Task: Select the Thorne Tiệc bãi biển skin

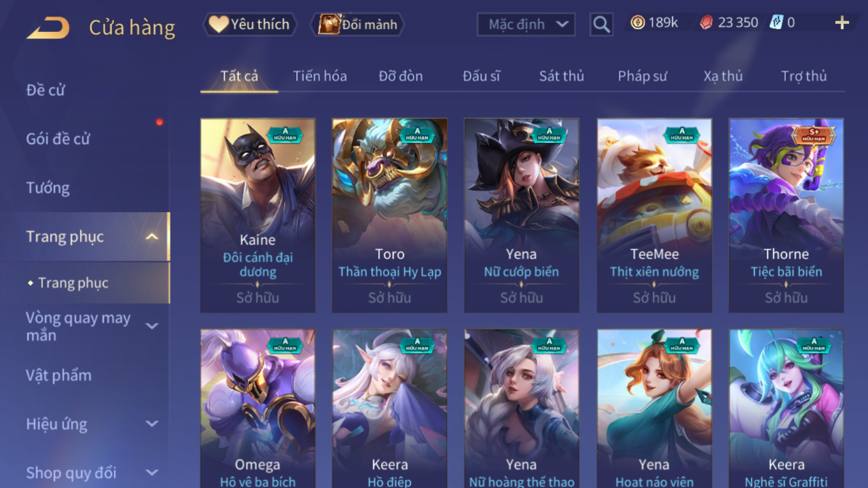Action: pos(786,216)
